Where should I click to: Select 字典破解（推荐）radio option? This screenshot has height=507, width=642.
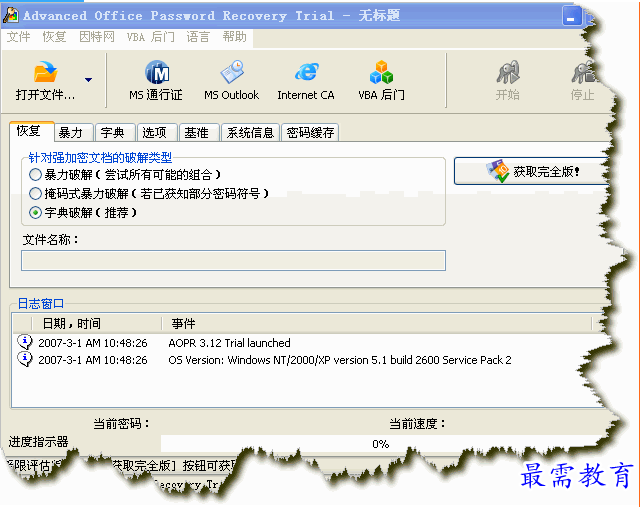tap(35, 213)
